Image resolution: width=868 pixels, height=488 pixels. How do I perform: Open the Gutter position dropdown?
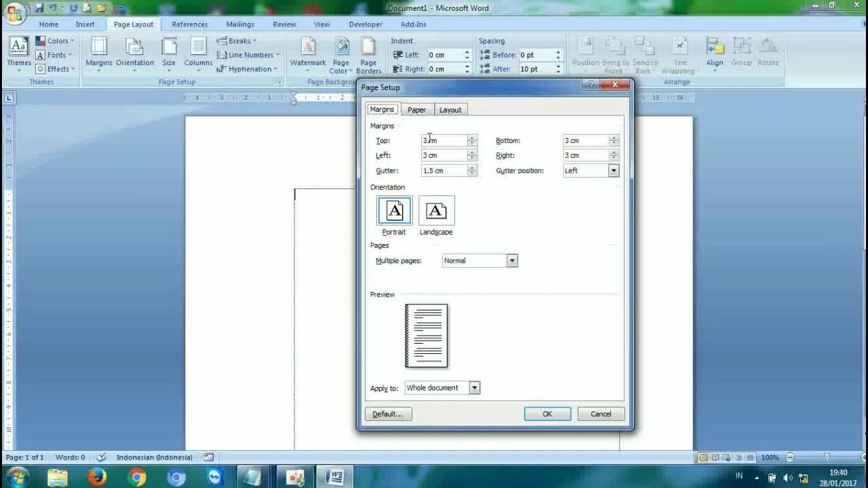614,171
